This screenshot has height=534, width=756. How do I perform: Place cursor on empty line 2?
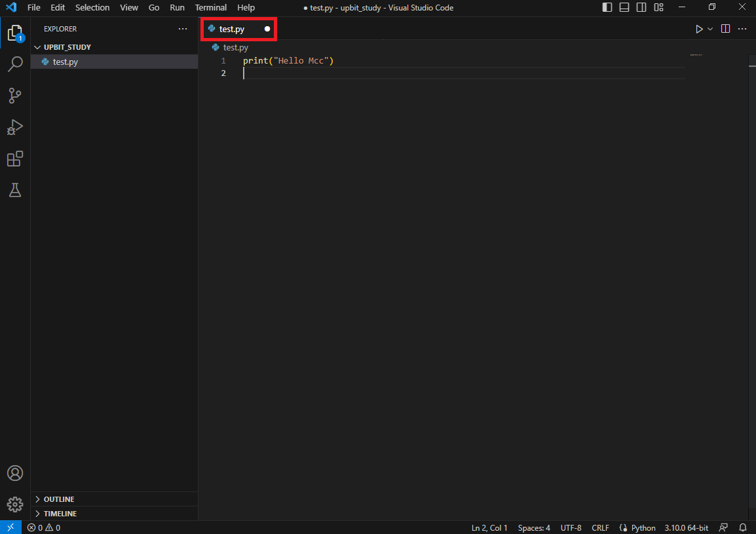click(463, 73)
